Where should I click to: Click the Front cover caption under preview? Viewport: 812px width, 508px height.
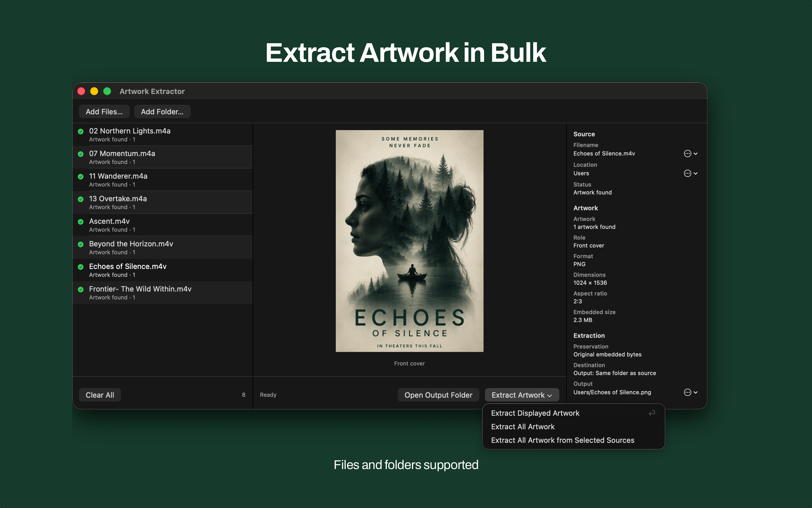point(409,363)
